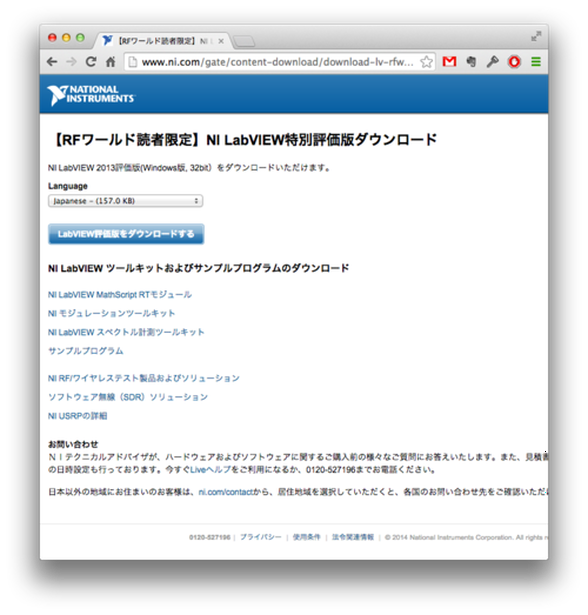Click the browser back arrow
Viewport: 588px width, 615px height.
(x=52, y=62)
